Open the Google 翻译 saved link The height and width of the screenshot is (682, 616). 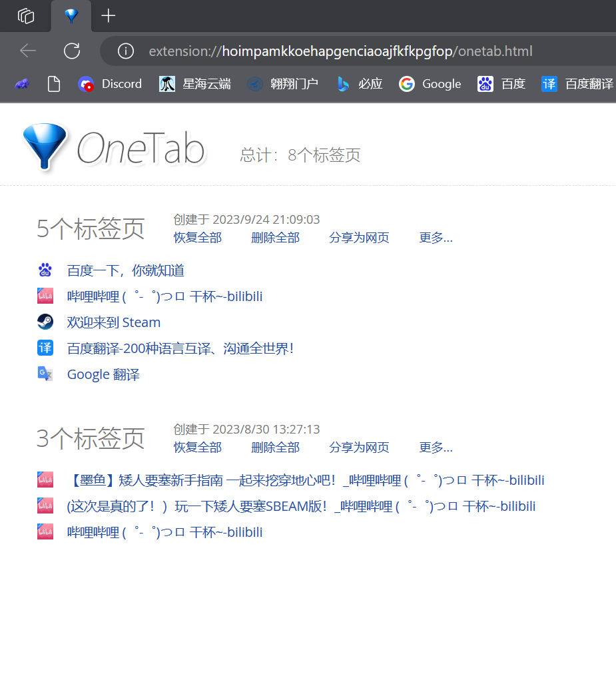[x=103, y=374]
